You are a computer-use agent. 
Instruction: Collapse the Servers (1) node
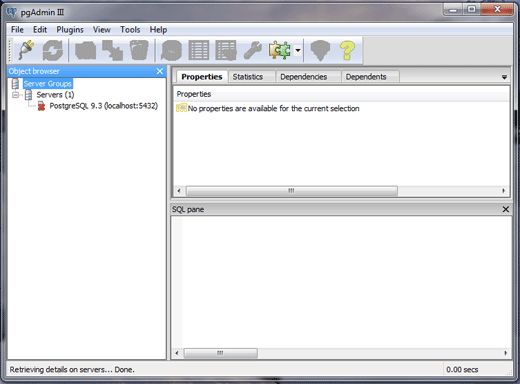(15, 95)
